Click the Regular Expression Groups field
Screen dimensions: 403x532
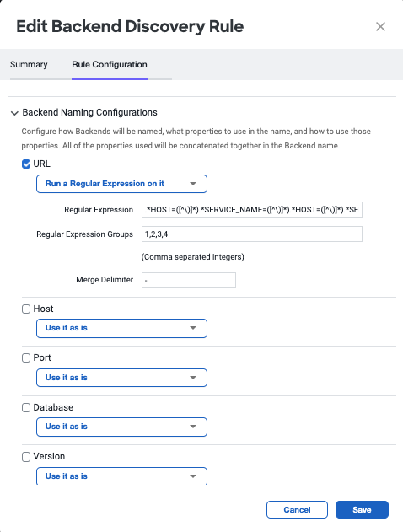point(252,234)
